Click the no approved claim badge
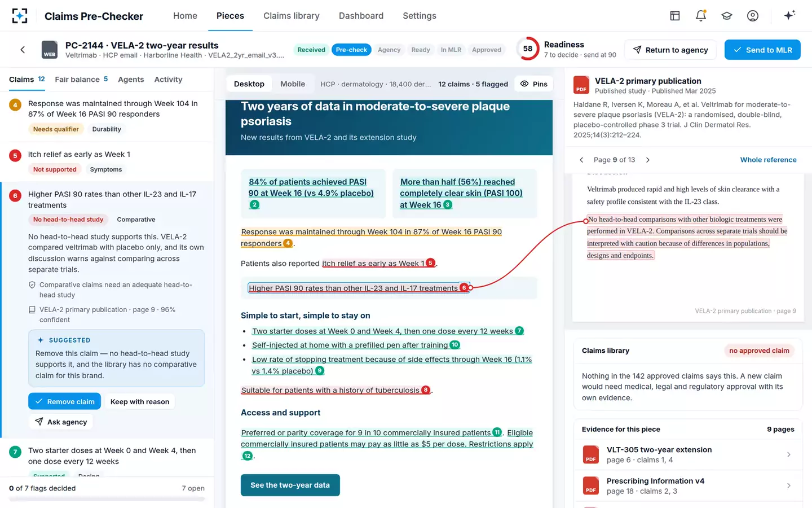This screenshot has height=508, width=812. (759, 351)
